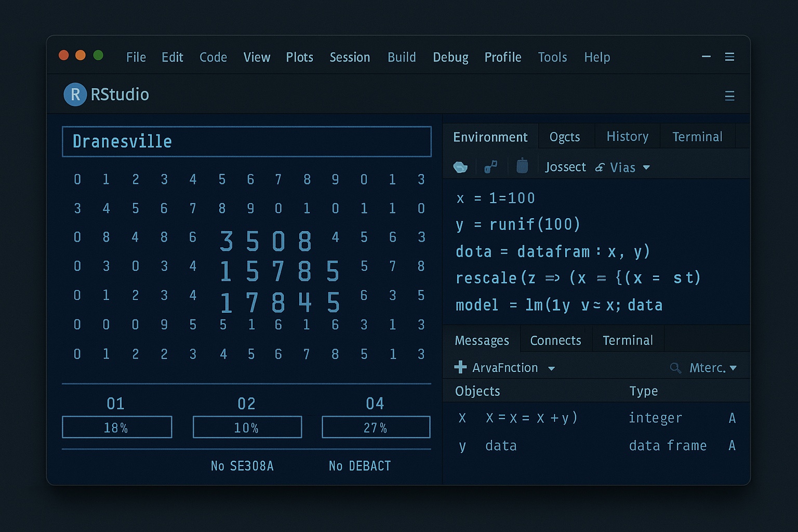The height and width of the screenshot is (532, 798).
Task: Expand the Mterc. dropdown
Action: point(733,368)
